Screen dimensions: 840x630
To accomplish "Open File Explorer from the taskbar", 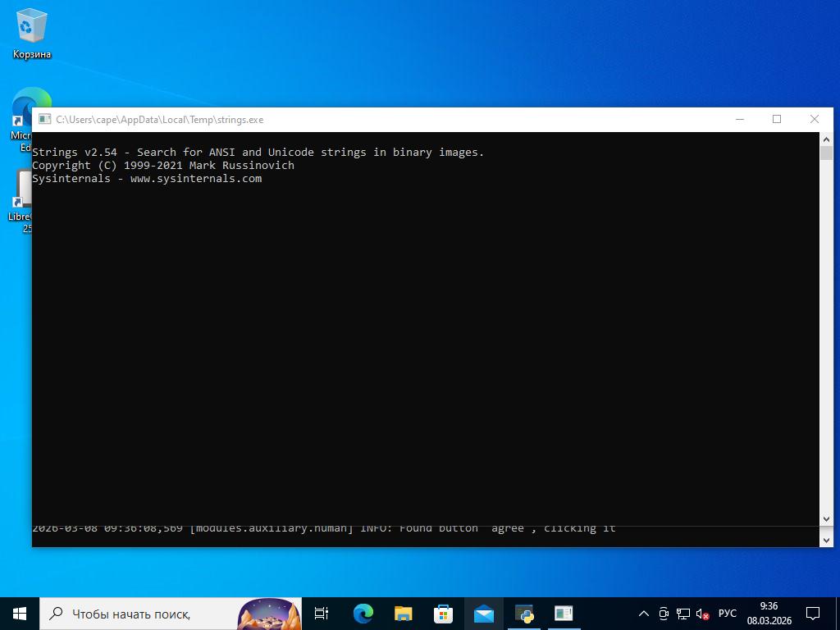I will click(x=403, y=614).
